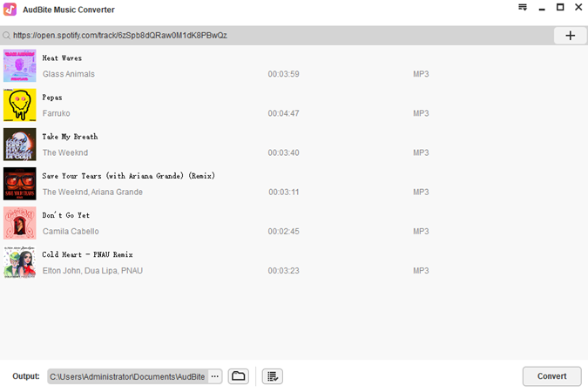The height and width of the screenshot is (392, 588).
Task: Click the MP3 format of Heat Waves
Action: (421, 74)
